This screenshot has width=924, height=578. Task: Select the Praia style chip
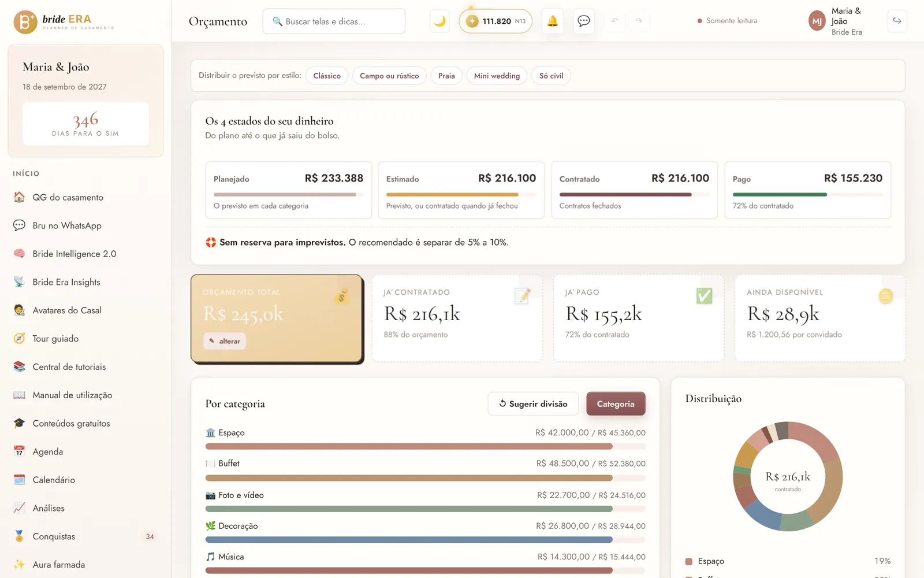coord(446,76)
